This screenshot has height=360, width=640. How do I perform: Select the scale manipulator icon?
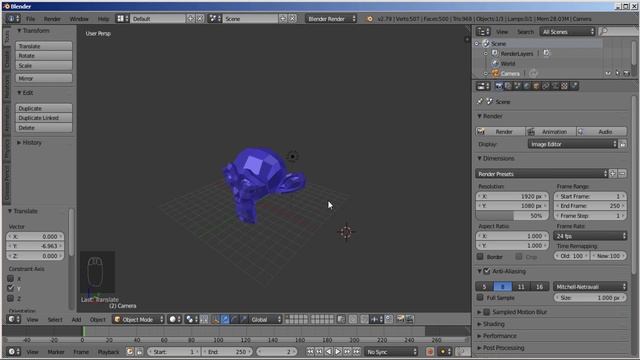click(243, 320)
